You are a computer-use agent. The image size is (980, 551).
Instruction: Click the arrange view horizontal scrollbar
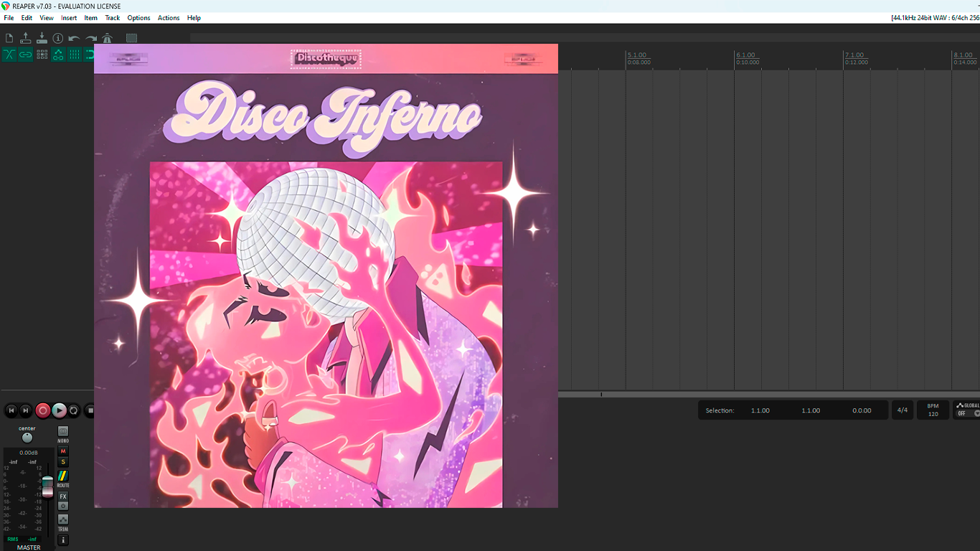click(769, 395)
